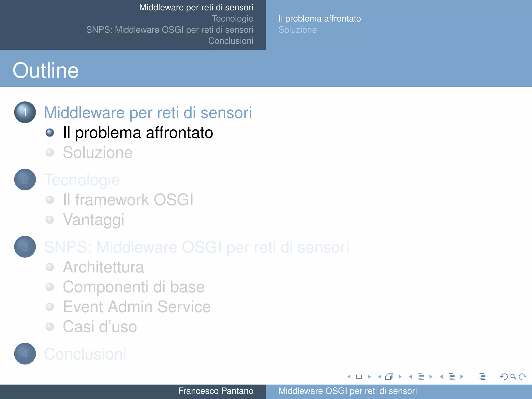Click the presentation/appendix lines icon
The width and height of the screenshot is (532, 399).
pos(482,377)
